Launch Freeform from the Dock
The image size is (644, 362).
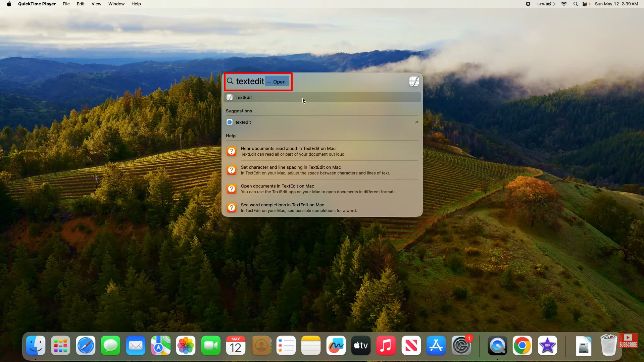pos(336,346)
